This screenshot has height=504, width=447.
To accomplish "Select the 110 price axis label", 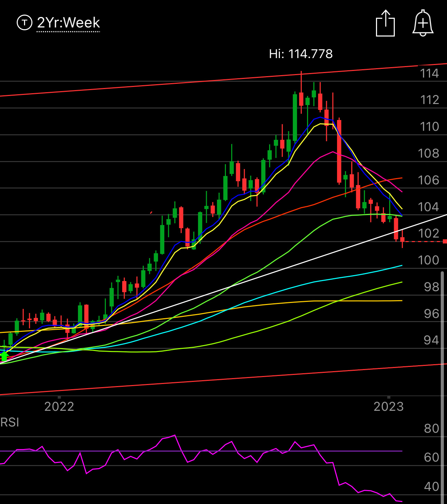I will click(429, 127).
